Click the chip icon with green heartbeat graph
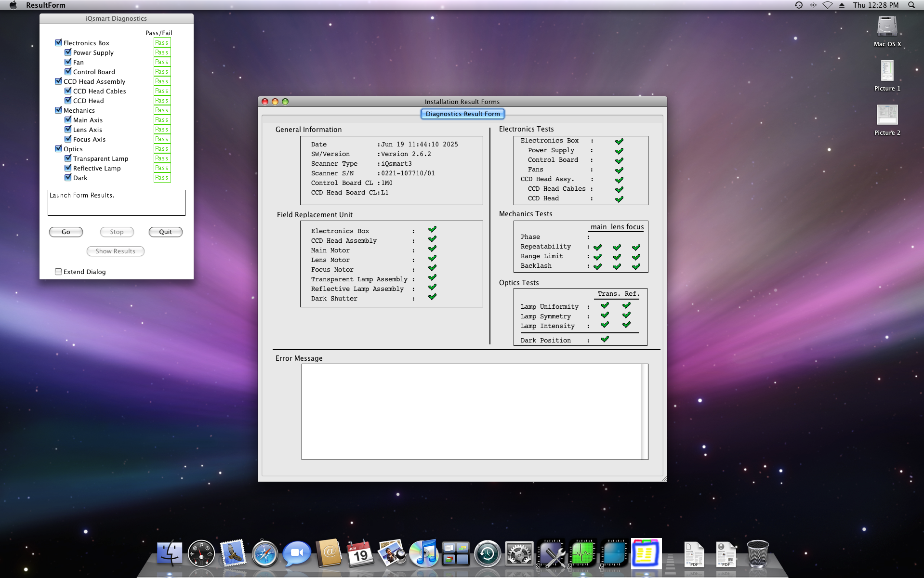Screen dimensions: 924x578 pyautogui.click(x=583, y=553)
